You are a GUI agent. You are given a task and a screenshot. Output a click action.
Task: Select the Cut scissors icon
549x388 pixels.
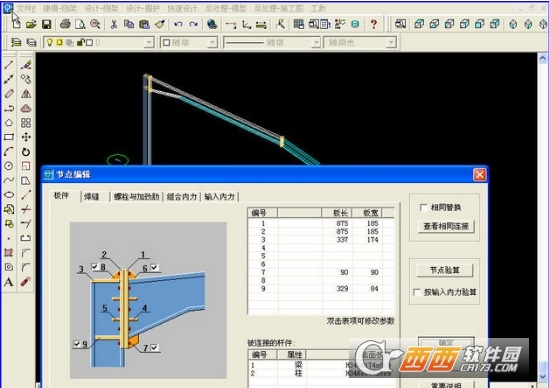113,24
